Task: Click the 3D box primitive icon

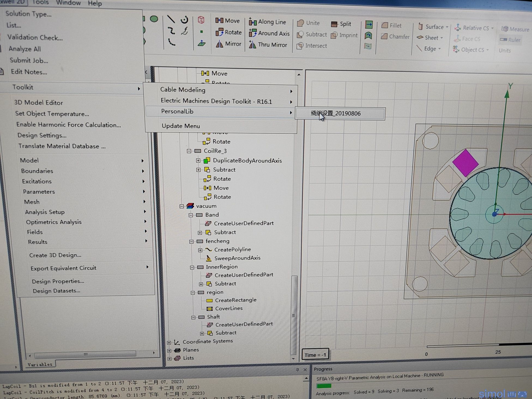Action: (x=201, y=20)
